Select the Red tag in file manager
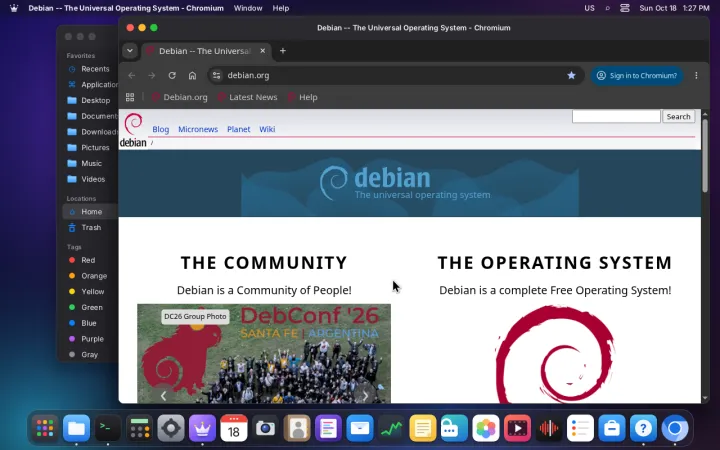 [90, 260]
